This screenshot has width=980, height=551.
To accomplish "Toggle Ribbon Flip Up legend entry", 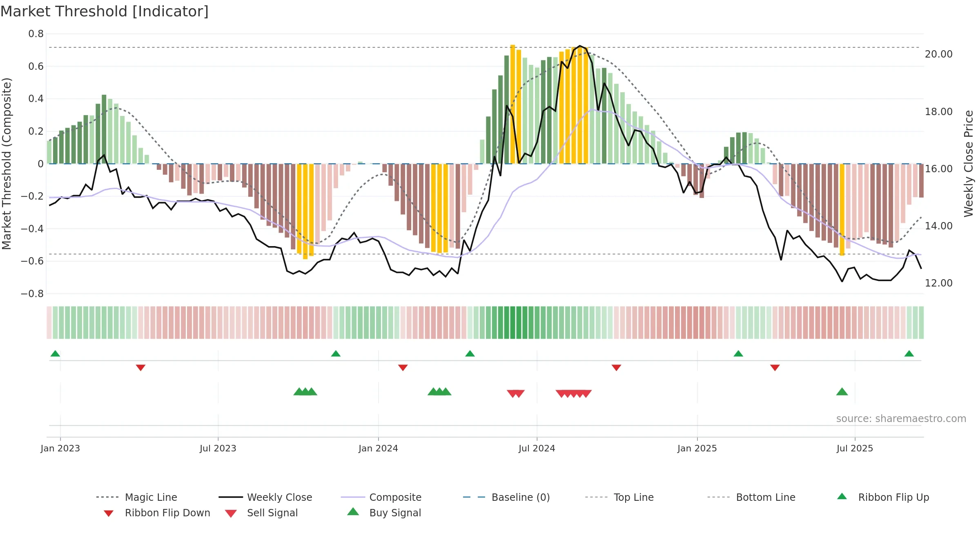I will pyautogui.click(x=883, y=497).
